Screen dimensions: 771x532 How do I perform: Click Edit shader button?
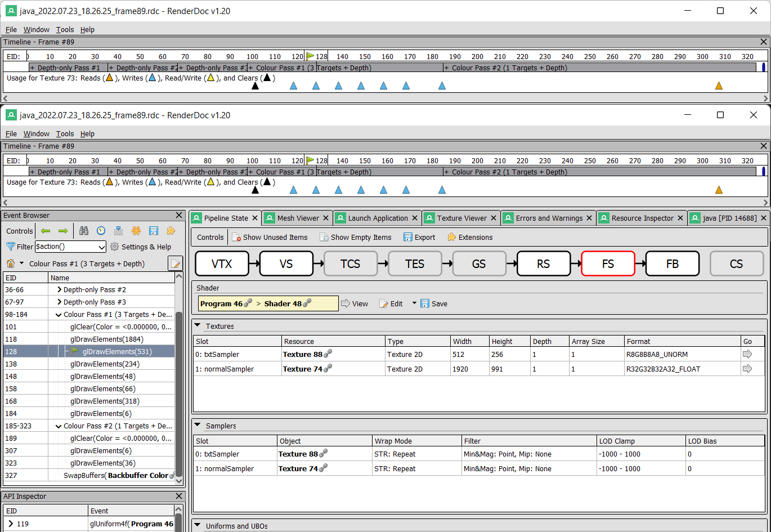(391, 303)
